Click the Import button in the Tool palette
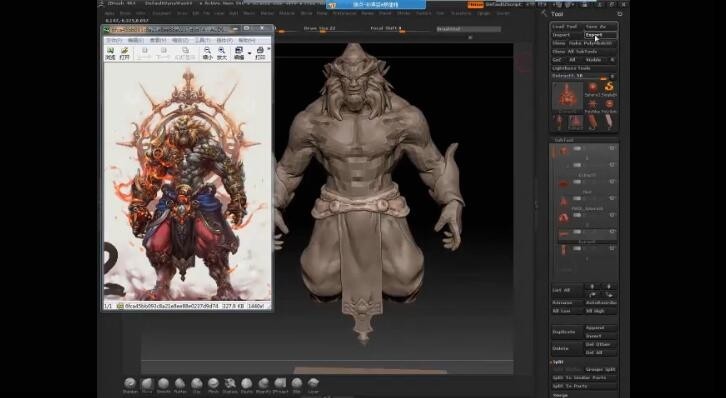 (567, 35)
